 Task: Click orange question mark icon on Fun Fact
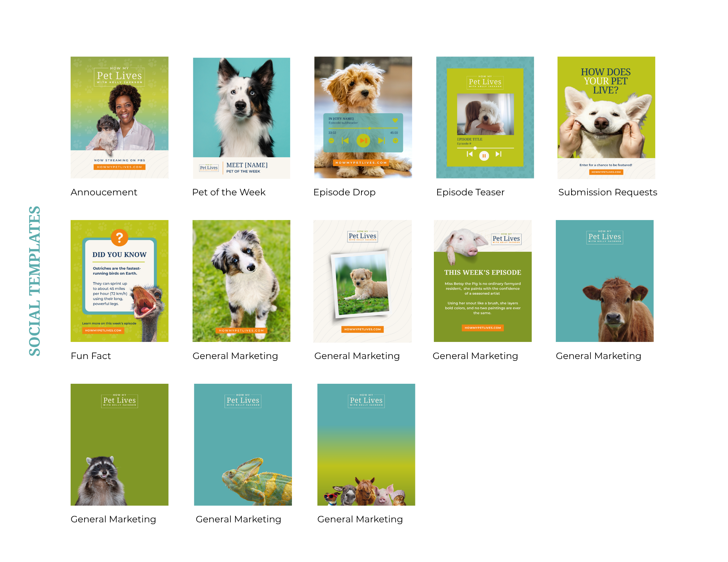coord(119,238)
